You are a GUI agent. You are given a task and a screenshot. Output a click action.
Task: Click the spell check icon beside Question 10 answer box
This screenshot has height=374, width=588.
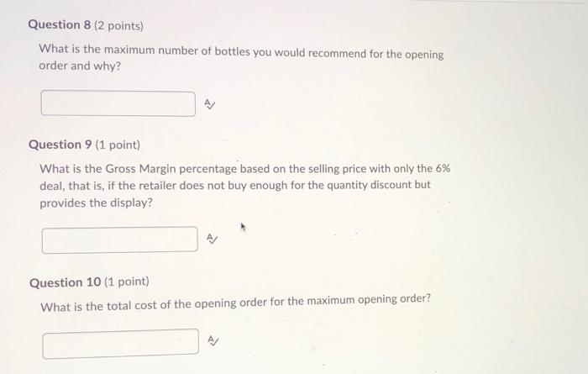click(213, 340)
